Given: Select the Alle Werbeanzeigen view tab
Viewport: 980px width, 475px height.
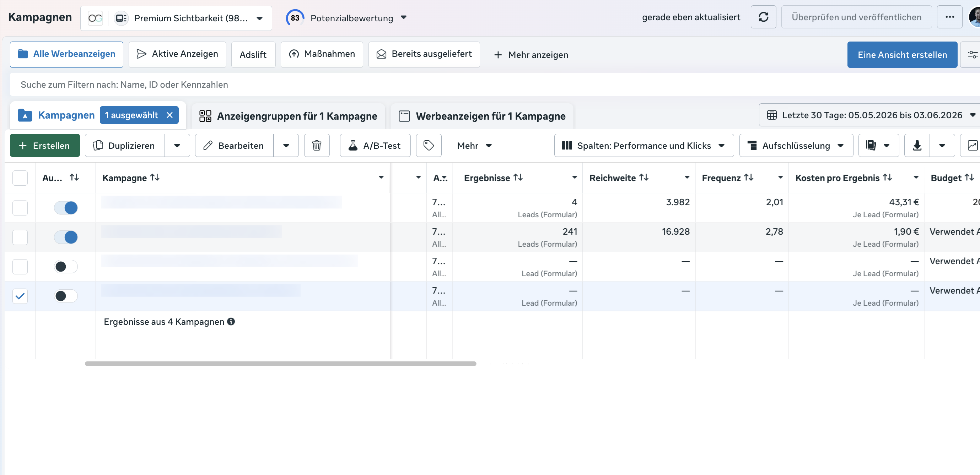Looking at the screenshot, I should click(66, 54).
